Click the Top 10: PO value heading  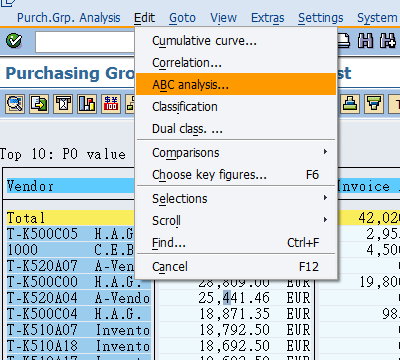63,154
